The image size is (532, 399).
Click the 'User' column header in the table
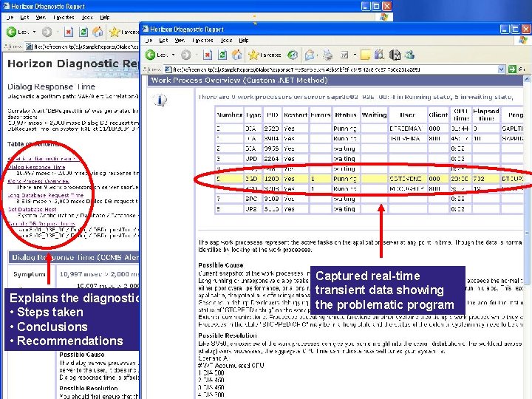[407, 115]
